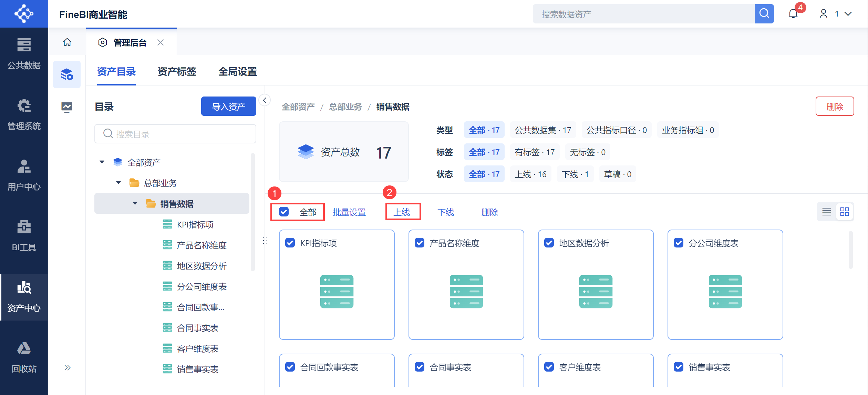868x395 pixels.
Task: Open the notifications bell
Action: 793,14
